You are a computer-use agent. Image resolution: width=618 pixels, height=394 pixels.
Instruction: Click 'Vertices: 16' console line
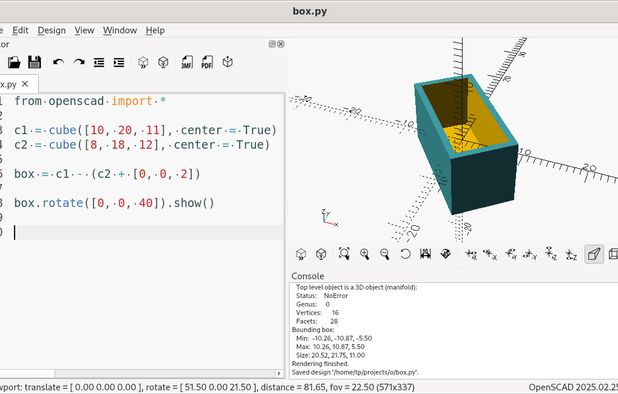point(317,312)
